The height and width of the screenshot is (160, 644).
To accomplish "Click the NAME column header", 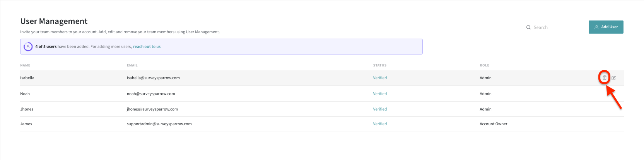I will pos(25,65).
